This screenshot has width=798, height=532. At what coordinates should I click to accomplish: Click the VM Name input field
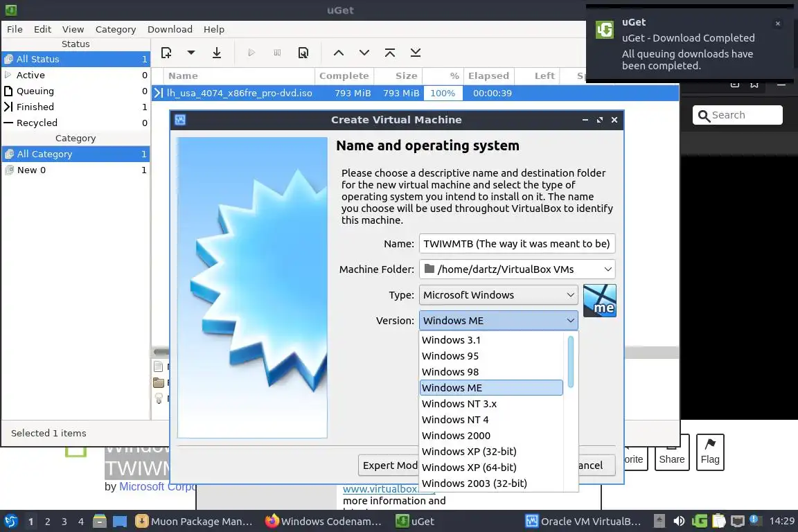pyautogui.click(x=517, y=244)
